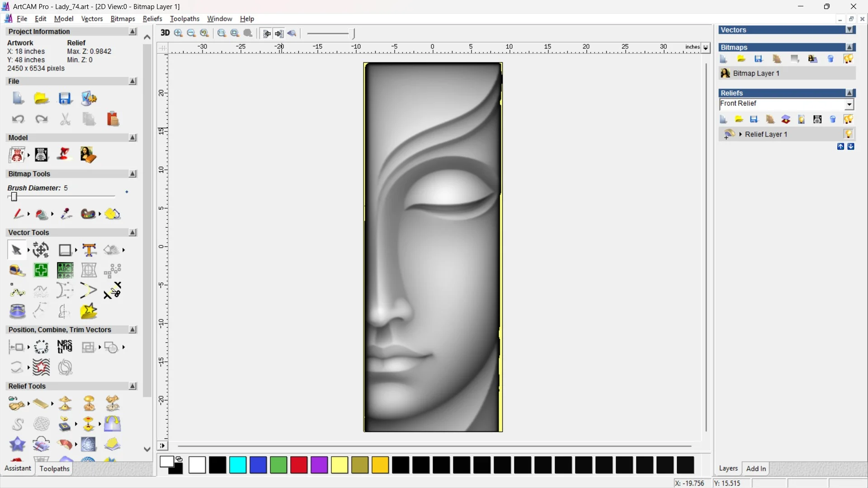Expand the Vectors panel
868x488 pixels.
(850, 30)
